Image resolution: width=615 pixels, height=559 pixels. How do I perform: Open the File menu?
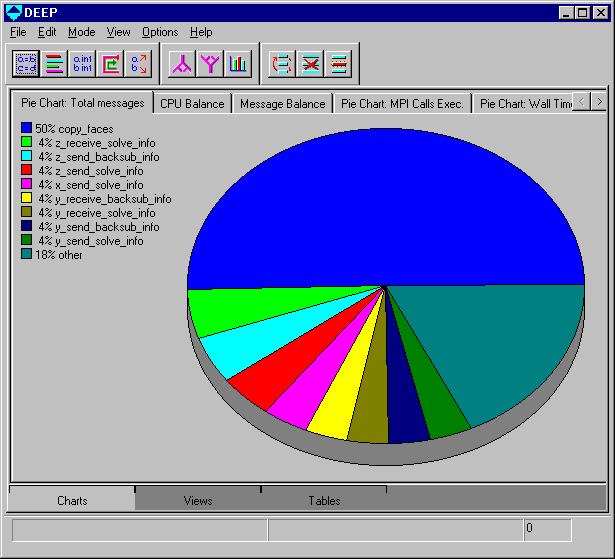click(18, 32)
